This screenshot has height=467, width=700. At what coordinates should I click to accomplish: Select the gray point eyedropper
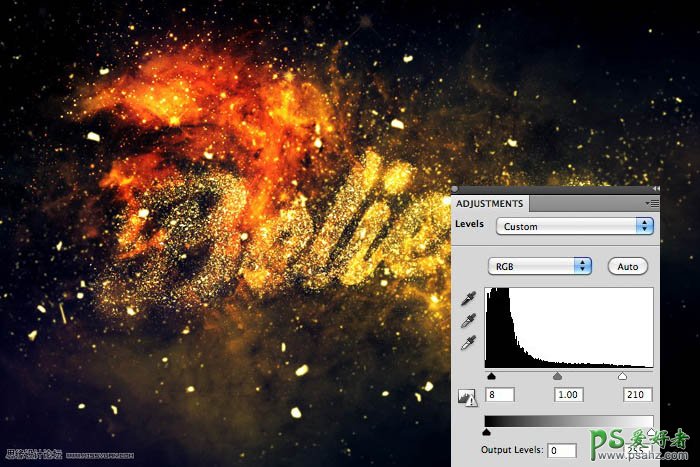click(x=468, y=321)
